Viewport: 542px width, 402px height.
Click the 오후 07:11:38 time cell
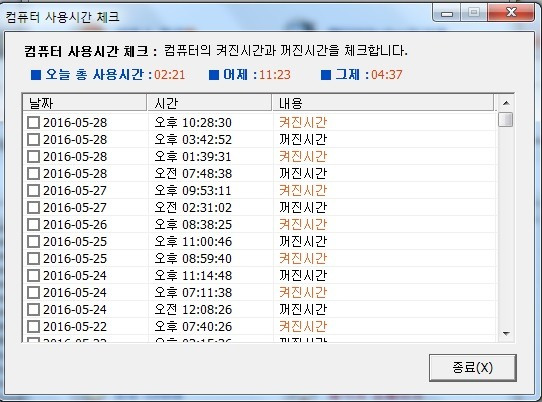click(x=193, y=292)
